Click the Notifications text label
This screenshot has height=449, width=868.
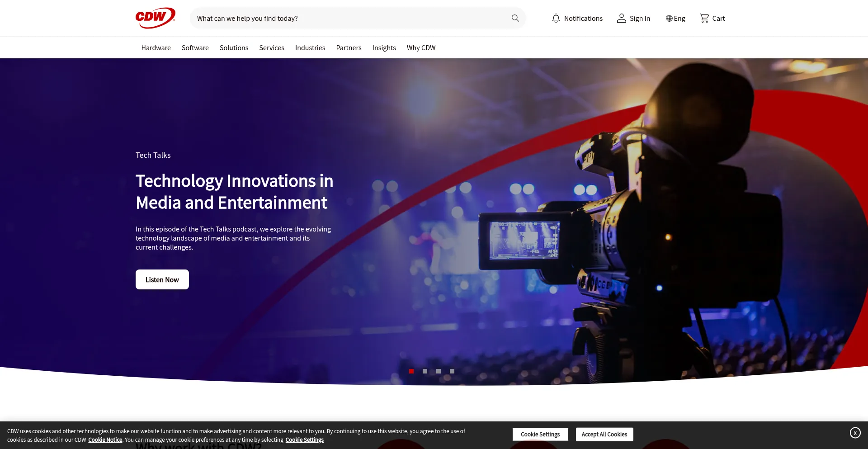583,19
